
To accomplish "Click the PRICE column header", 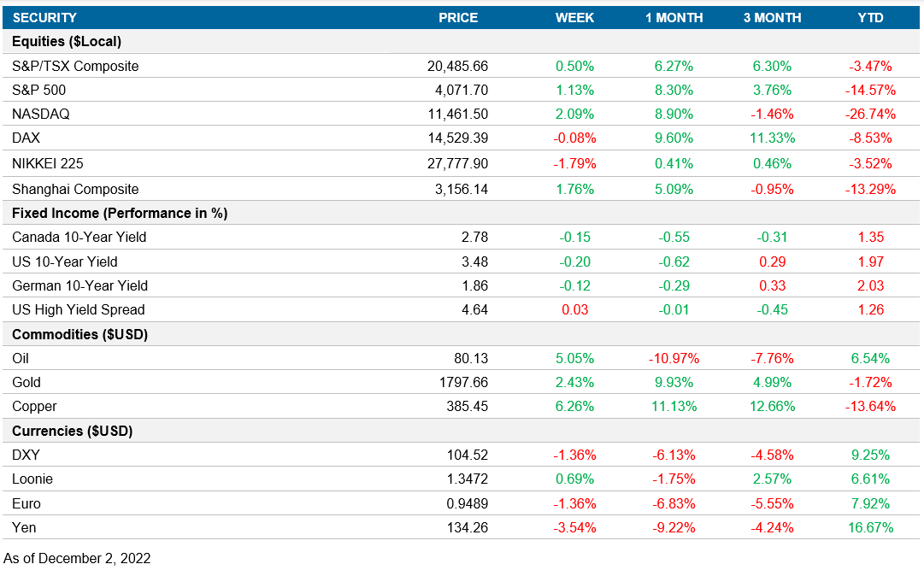I will click(459, 17).
